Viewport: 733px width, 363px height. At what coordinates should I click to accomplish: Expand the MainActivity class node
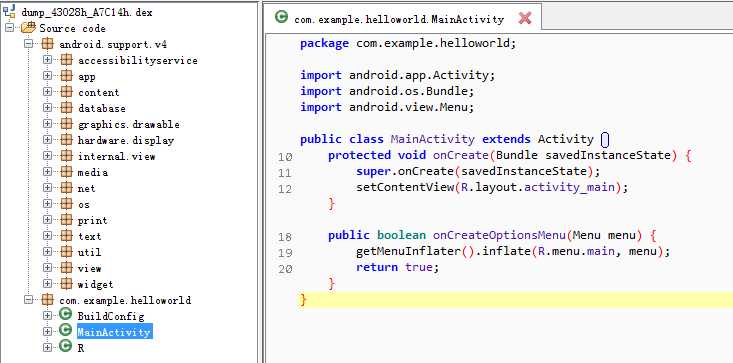pyautogui.click(x=47, y=331)
